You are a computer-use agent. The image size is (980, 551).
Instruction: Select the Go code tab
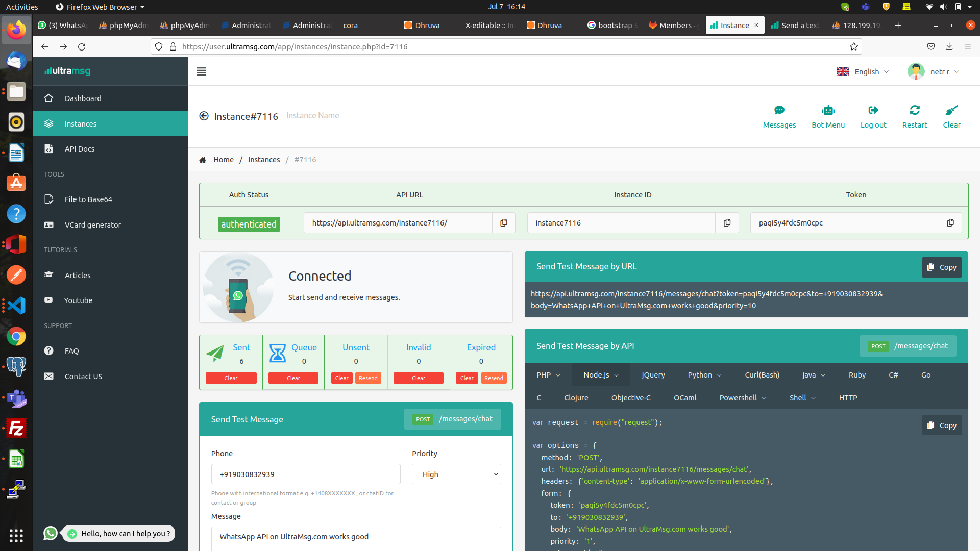925,375
